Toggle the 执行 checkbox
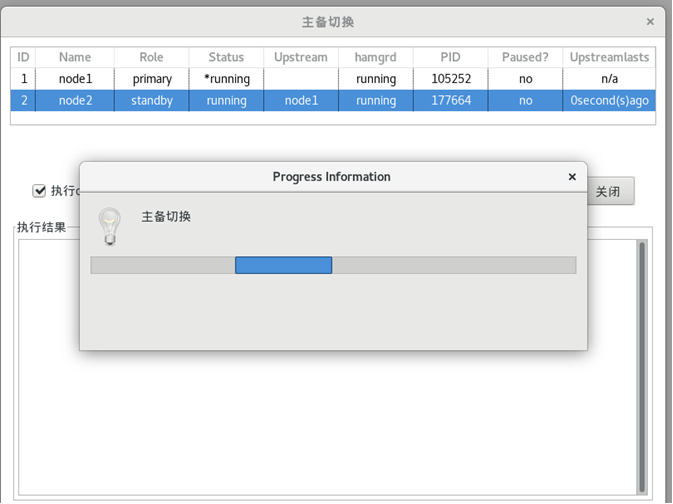 pyautogui.click(x=40, y=191)
